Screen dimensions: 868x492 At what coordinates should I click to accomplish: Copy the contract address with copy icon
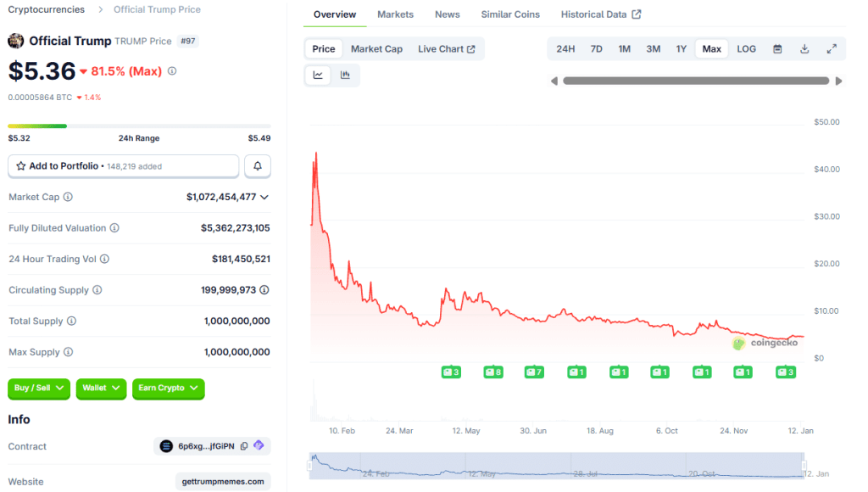click(243, 445)
